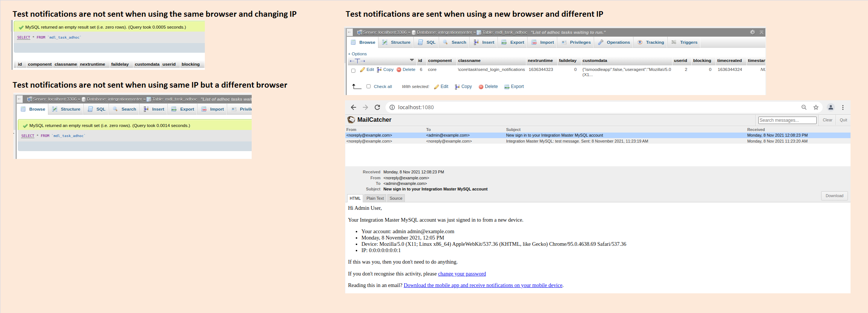Click the Copy icon on row id 6
Image resolution: width=868 pixels, height=313 pixels.
tap(379, 69)
